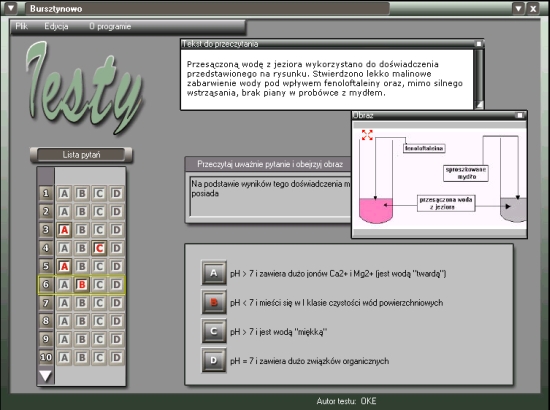Toggle the Tekst do przeczytania panel square

point(479,44)
